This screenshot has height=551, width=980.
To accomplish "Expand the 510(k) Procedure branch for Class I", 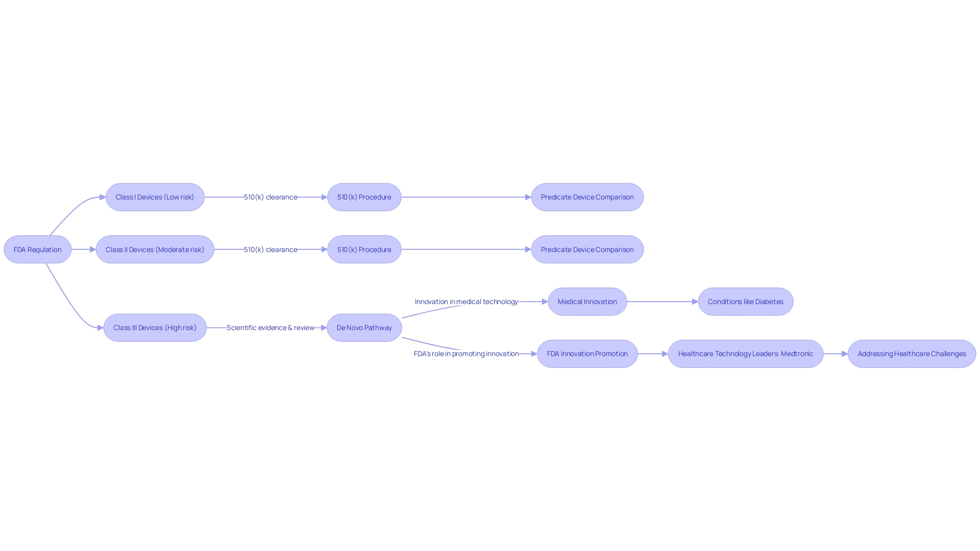I will click(363, 196).
